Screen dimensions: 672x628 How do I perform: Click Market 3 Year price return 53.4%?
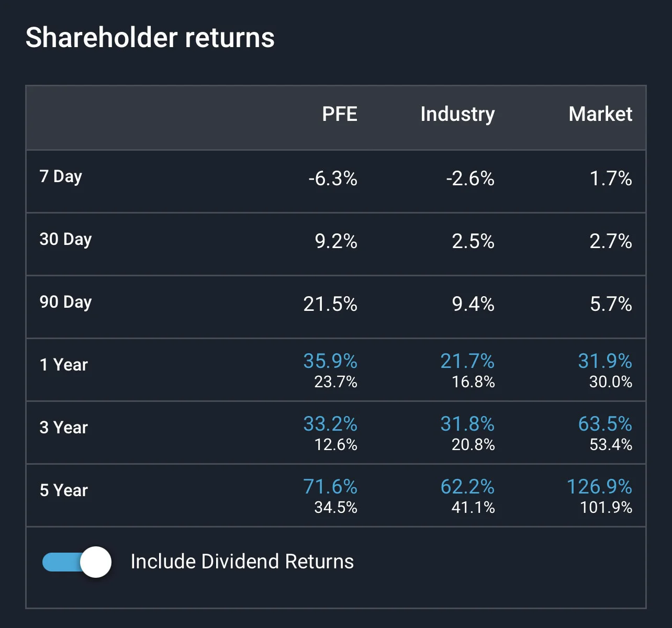(611, 444)
